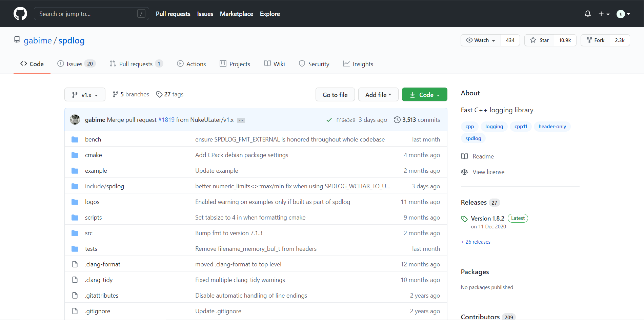Open pull request #1819 link
Viewport: 644px width, 320px height.
(166, 120)
